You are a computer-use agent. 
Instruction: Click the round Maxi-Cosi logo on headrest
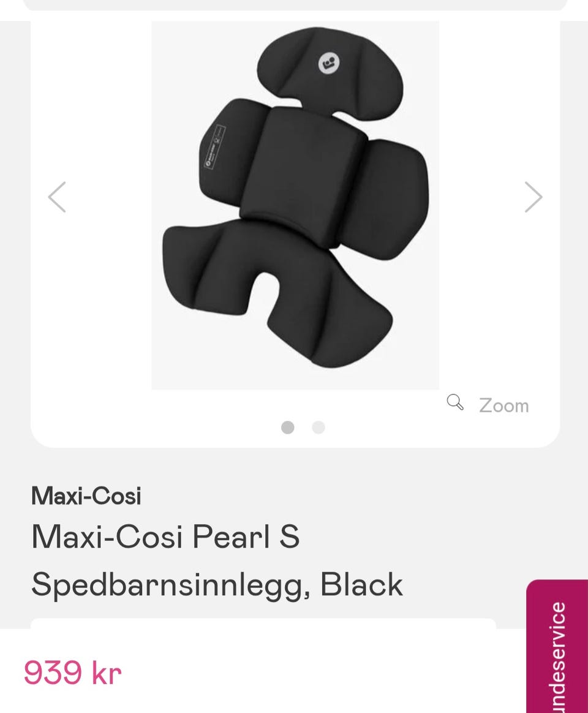coord(329,63)
